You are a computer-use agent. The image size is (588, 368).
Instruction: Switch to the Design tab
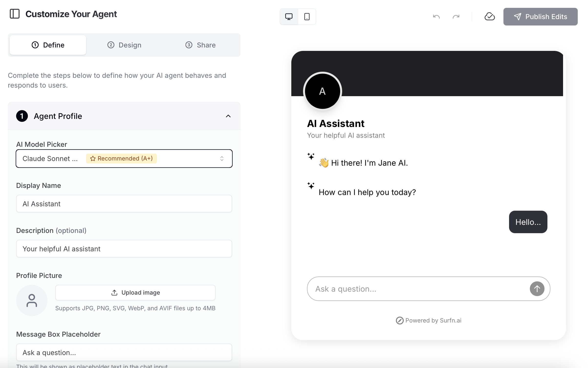124,45
